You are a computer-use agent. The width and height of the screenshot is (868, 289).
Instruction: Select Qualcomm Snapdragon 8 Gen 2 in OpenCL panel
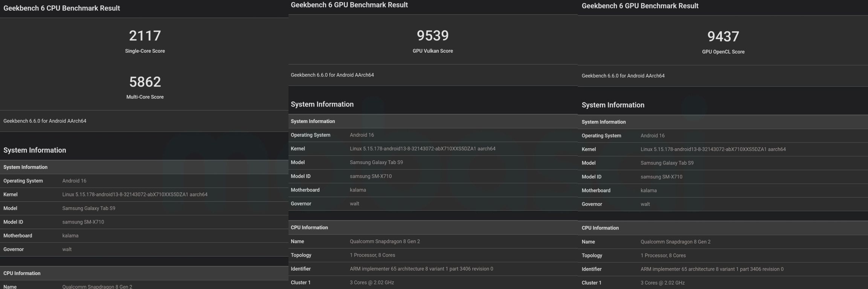click(x=676, y=242)
